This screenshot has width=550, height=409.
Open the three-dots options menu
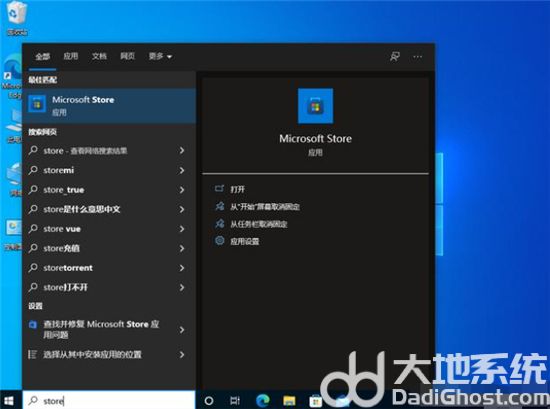(x=417, y=57)
